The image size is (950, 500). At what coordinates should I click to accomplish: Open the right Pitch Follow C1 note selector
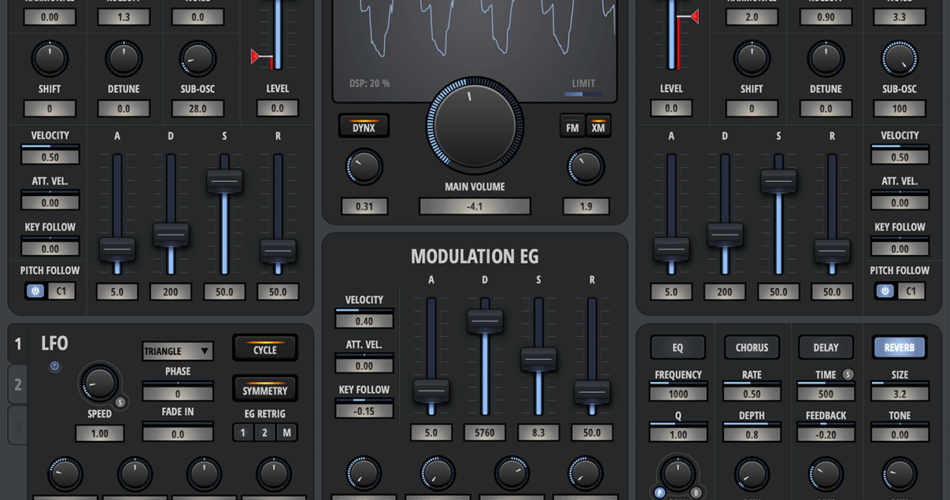pos(912,292)
